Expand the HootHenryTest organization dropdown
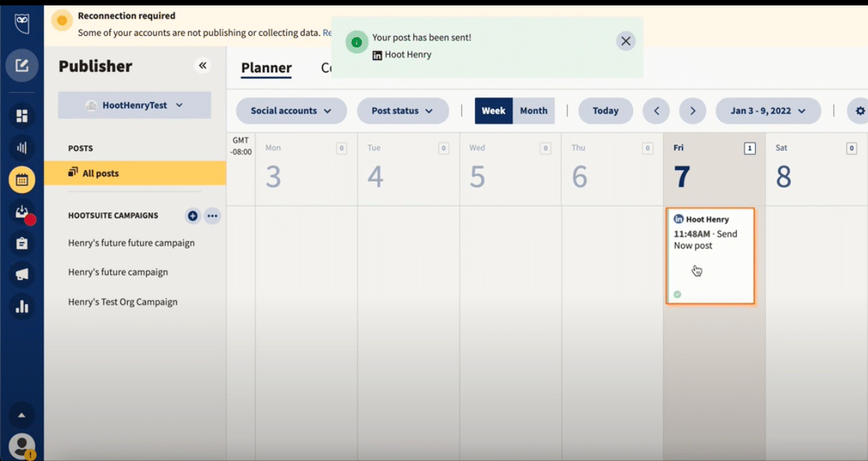 [x=135, y=106]
